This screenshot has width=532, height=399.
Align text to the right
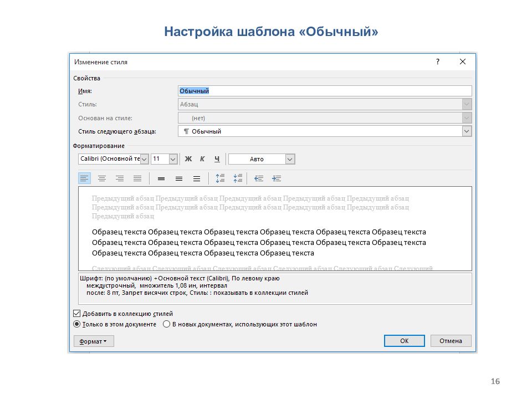click(120, 178)
